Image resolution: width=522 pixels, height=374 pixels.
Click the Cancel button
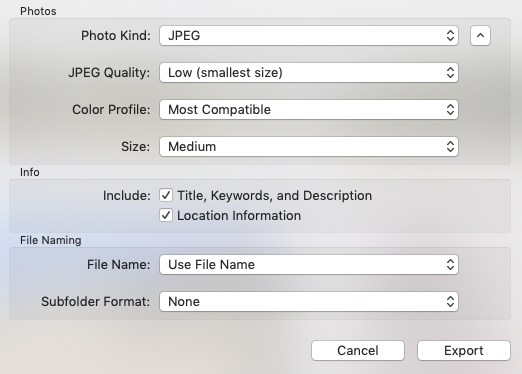358,350
